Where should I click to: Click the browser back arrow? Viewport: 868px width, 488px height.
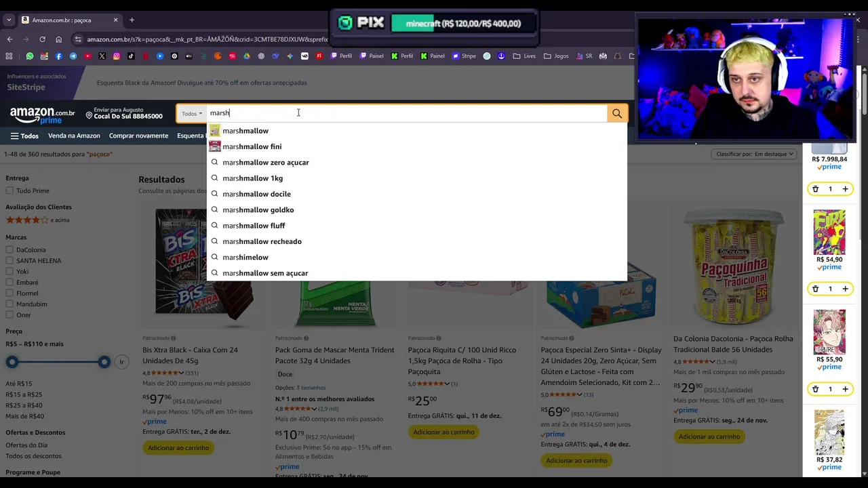tap(9, 39)
